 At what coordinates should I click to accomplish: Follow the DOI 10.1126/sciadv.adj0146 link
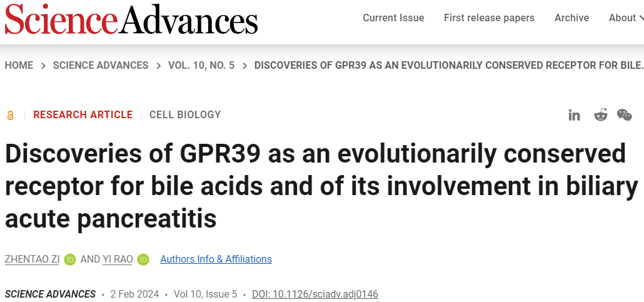point(315,294)
